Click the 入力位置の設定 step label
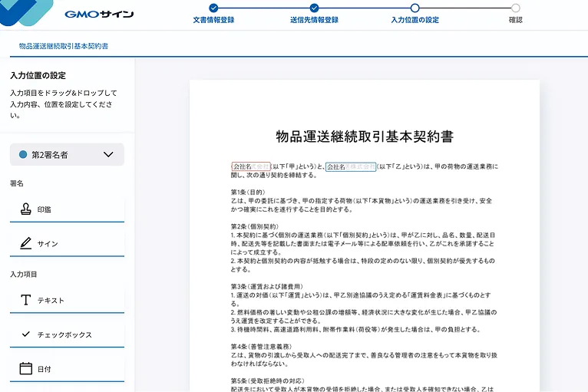 415,20
